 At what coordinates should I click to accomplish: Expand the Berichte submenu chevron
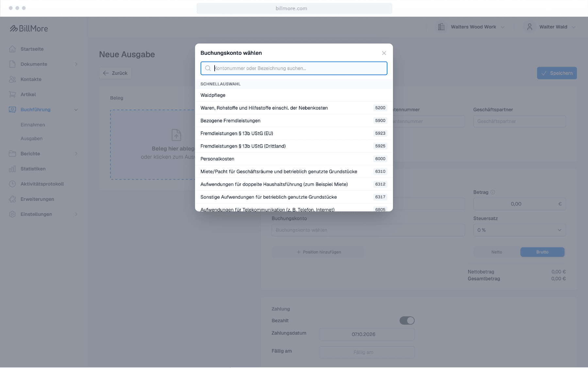click(x=76, y=153)
